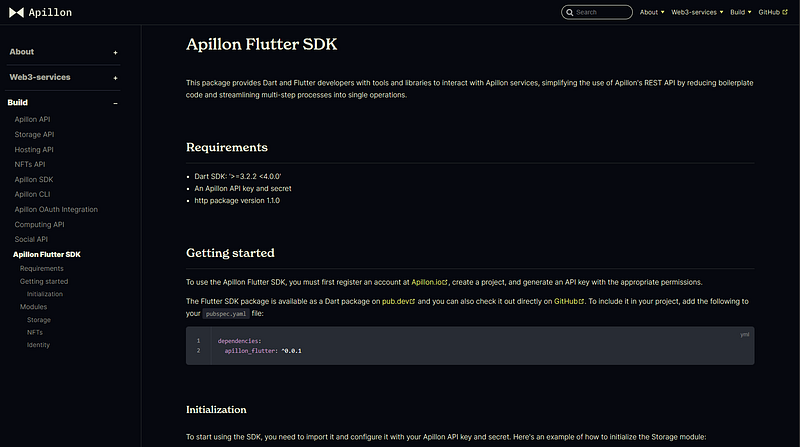Open Apillon CLI in the sidebar

point(32,194)
